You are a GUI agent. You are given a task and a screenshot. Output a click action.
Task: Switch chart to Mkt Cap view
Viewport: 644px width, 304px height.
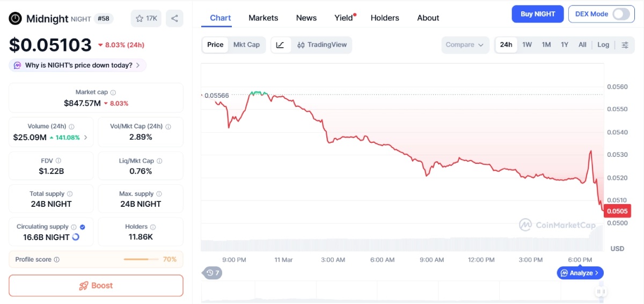246,45
